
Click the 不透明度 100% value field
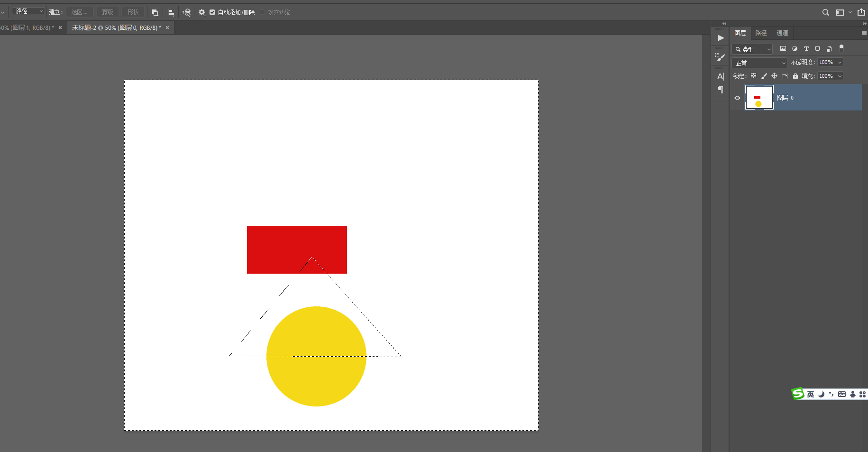(826, 62)
